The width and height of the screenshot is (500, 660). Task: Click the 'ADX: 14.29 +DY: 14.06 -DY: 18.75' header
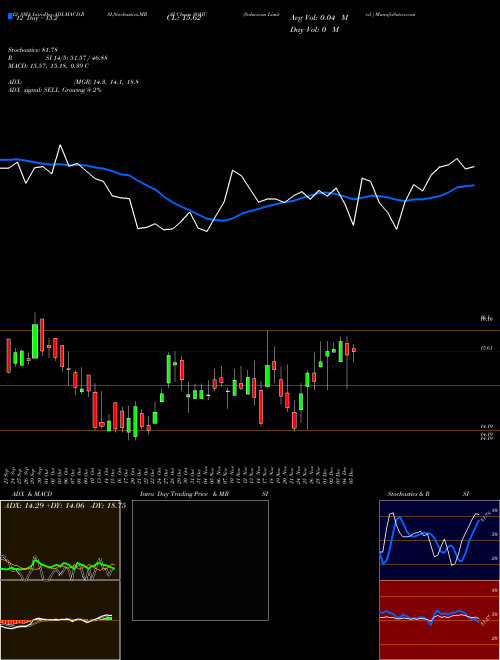point(65,506)
